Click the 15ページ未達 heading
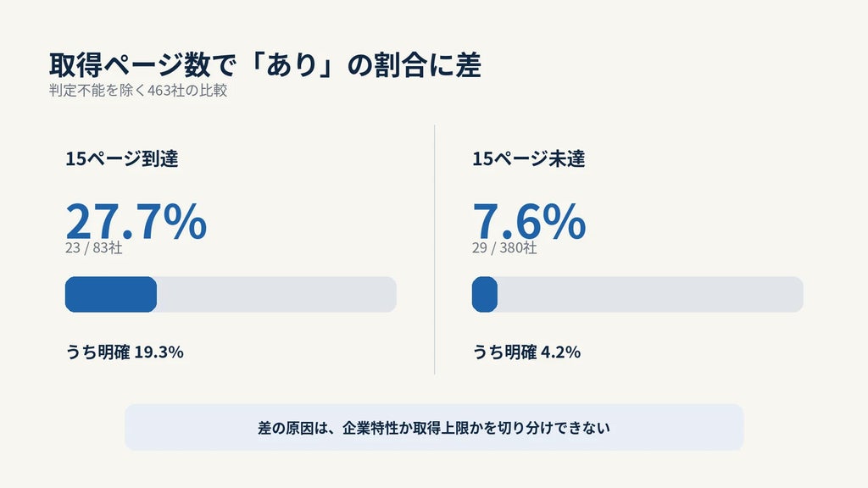 coord(529,158)
